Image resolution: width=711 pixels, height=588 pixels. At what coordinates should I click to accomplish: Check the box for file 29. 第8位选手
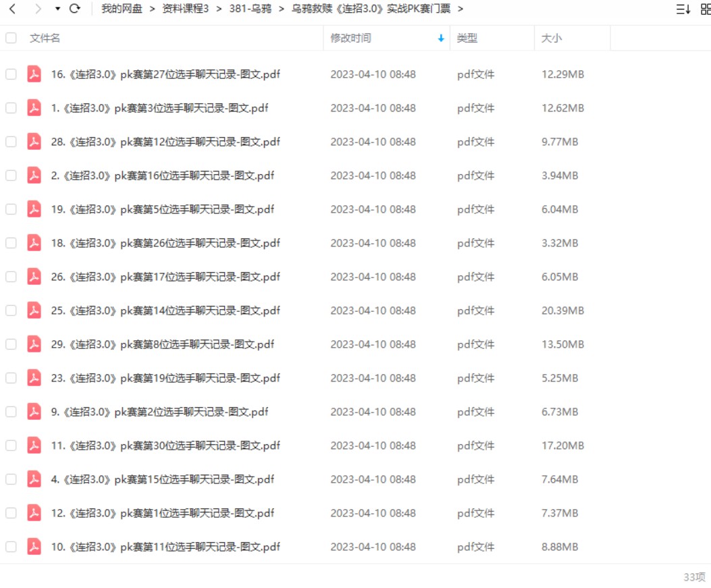click(x=11, y=344)
